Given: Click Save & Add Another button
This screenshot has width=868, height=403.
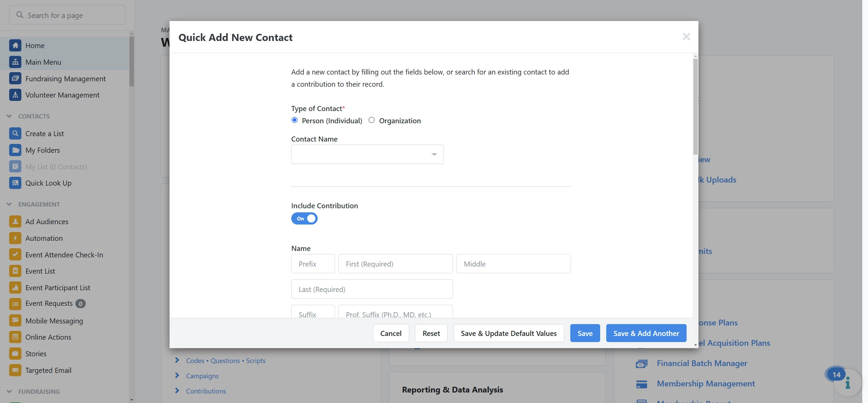Looking at the screenshot, I should [646, 333].
